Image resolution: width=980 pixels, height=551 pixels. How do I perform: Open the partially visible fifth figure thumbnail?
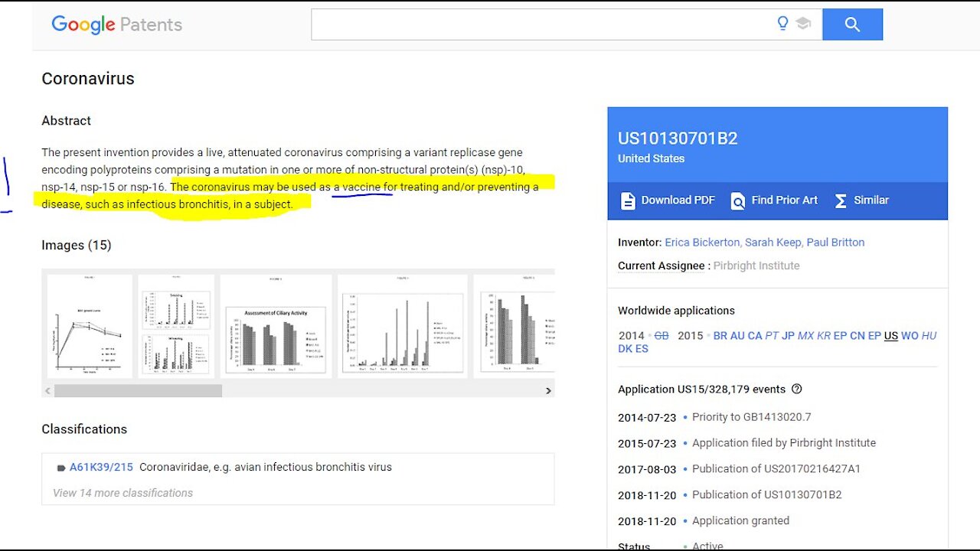click(x=514, y=326)
